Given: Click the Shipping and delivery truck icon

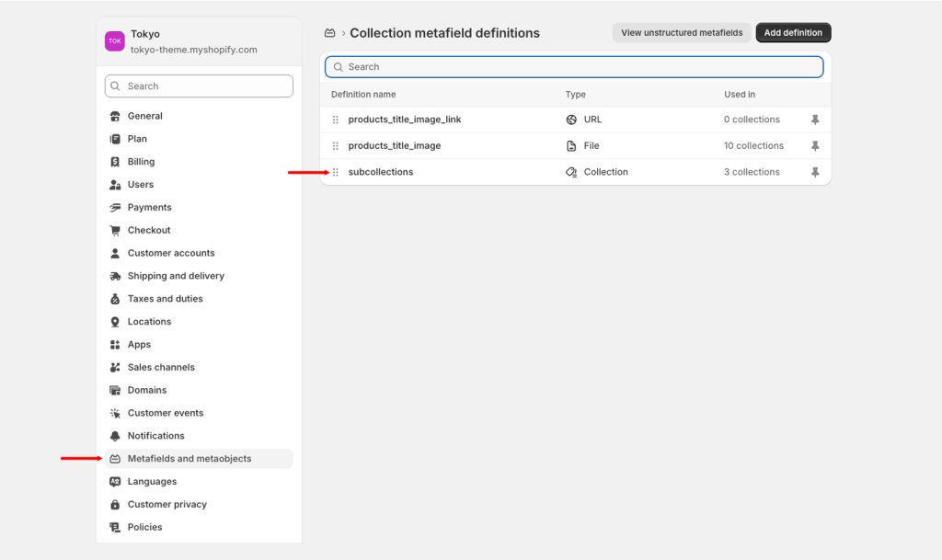Looking at the screenshot, I should pos(115,276).
